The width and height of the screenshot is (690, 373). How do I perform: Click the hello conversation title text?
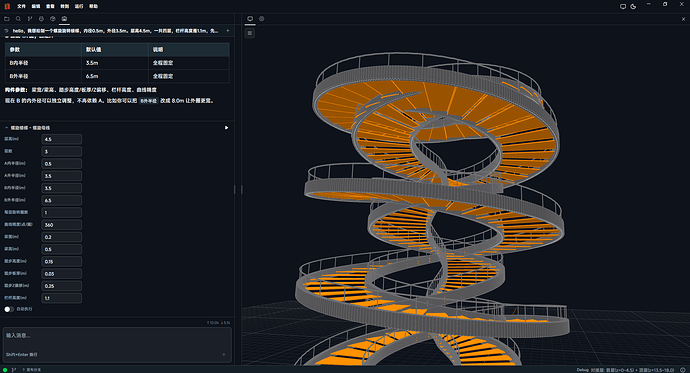click(115, 31)
